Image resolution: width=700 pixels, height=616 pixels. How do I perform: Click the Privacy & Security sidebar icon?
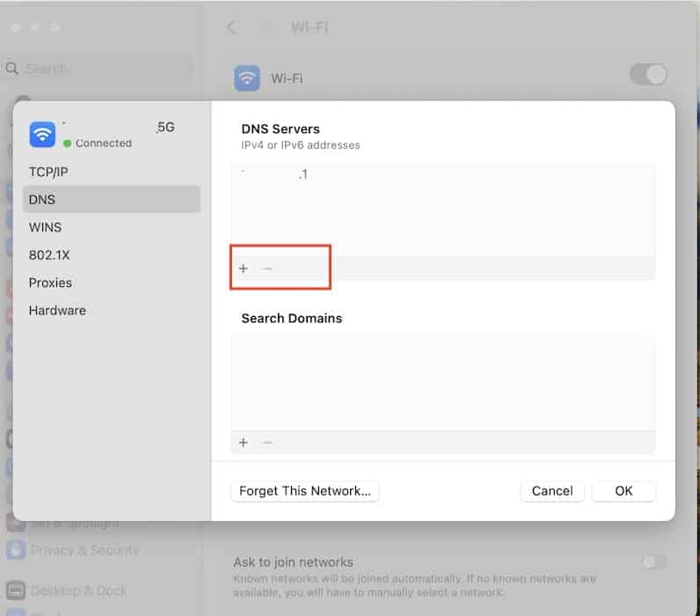16,550
